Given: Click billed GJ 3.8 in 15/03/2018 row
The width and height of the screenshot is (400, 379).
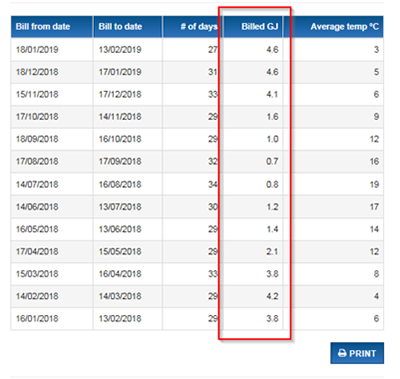Looking at the screenshot, I should [272, 274].
